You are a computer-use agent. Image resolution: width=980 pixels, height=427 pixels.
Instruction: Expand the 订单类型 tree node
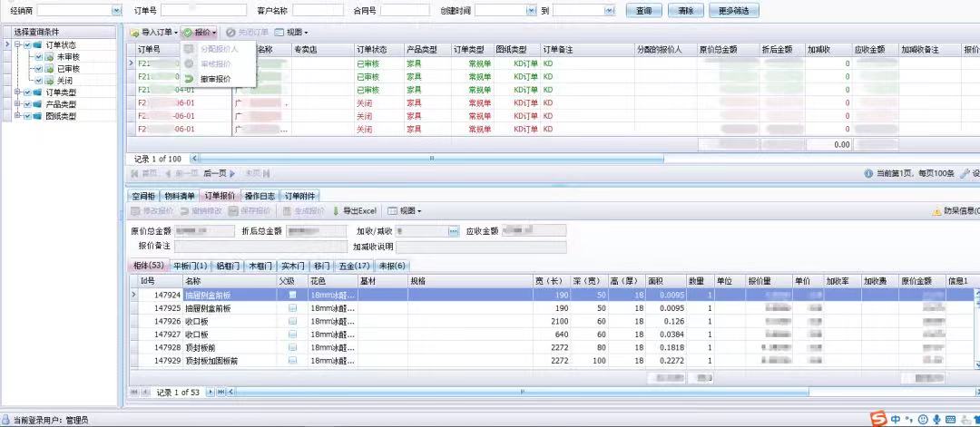pyautogui.click(x=17, y=92)
